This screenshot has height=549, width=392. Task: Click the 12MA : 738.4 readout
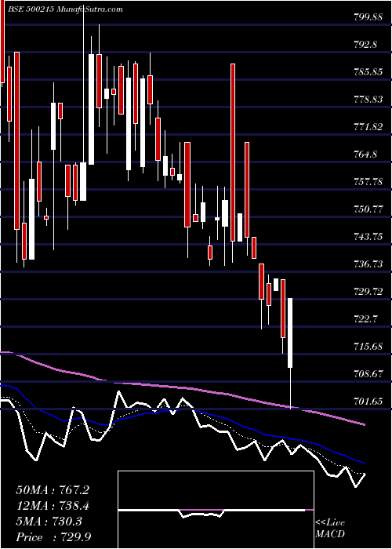53,506
